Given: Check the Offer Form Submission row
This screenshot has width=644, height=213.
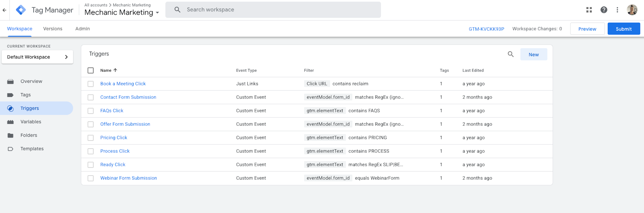Looking at the screenshot, I should pyautogui.click(x=91, y=124).
